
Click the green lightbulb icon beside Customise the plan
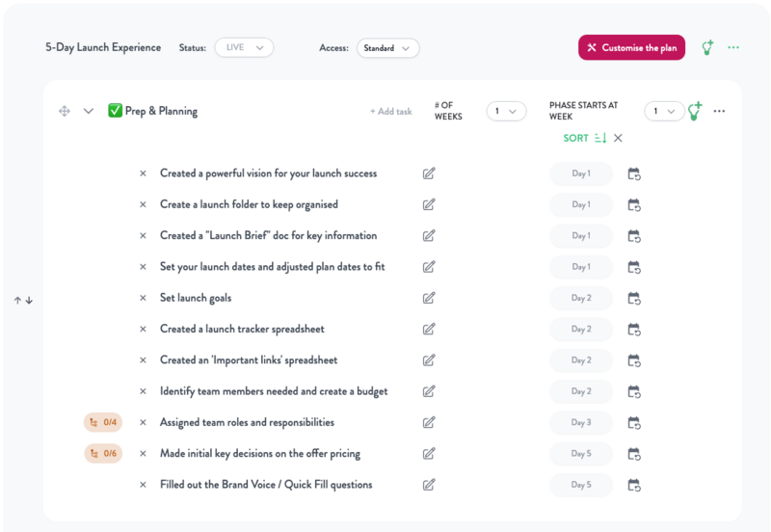tap(707, 47)
